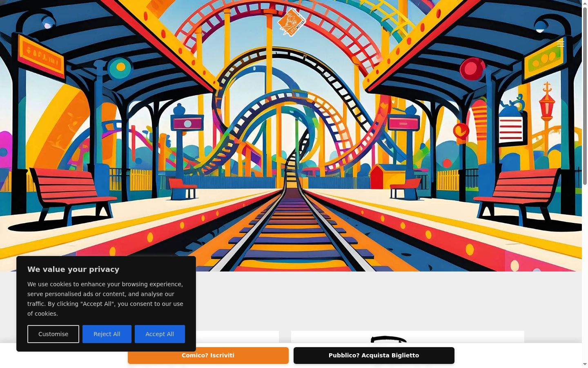Open the hamburger menu icon
This screenshot has height=368, width=588.
point(561,44)
